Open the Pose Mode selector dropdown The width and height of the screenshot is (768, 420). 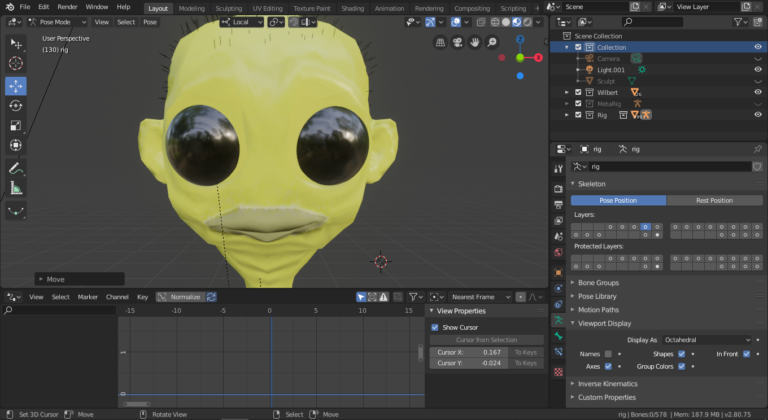[x=55, y=22]
